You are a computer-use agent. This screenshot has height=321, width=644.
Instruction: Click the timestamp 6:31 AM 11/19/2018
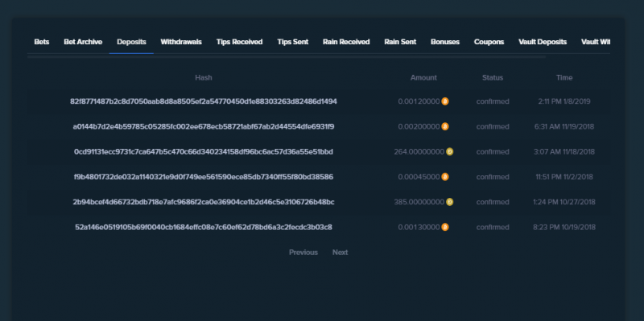point(564,126)
